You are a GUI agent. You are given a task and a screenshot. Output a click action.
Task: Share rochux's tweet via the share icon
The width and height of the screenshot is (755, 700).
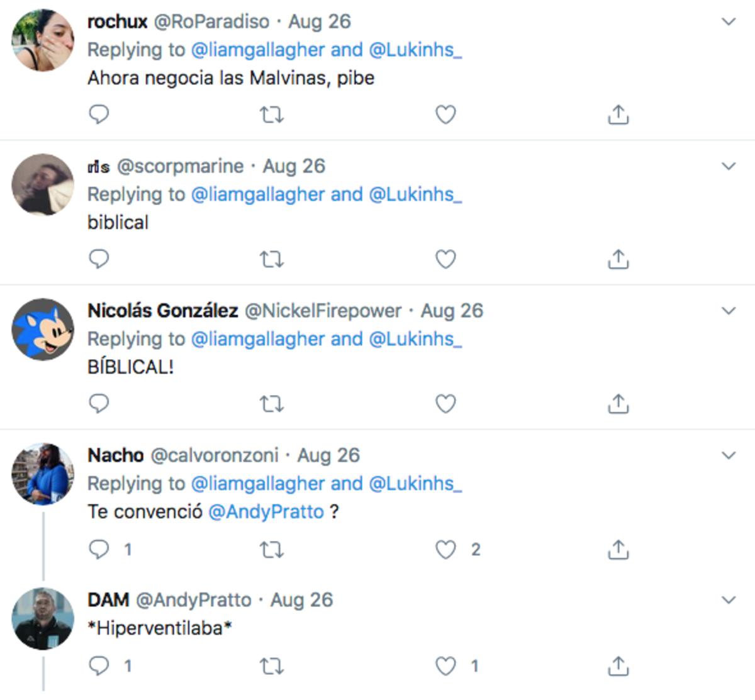(618, 114)
